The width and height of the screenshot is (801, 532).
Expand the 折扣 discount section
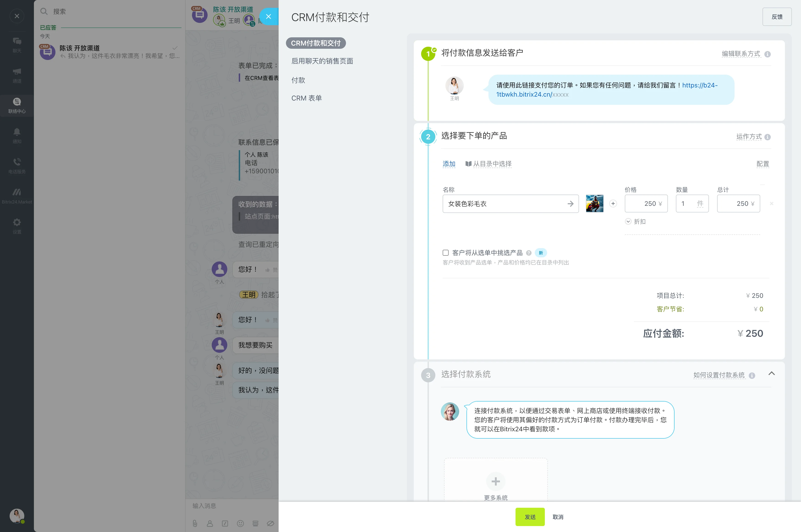pyautogui.click(x=635, y=222)
